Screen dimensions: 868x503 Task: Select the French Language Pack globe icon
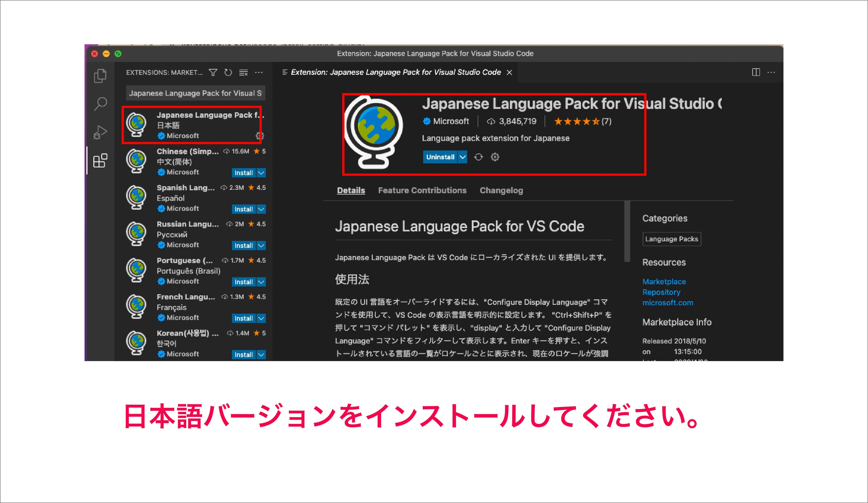(136, 307)
